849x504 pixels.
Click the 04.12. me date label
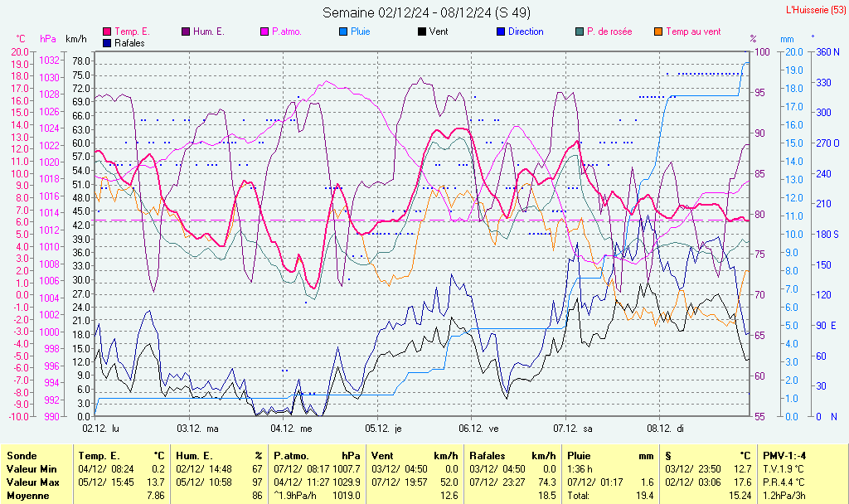(291, 429)
